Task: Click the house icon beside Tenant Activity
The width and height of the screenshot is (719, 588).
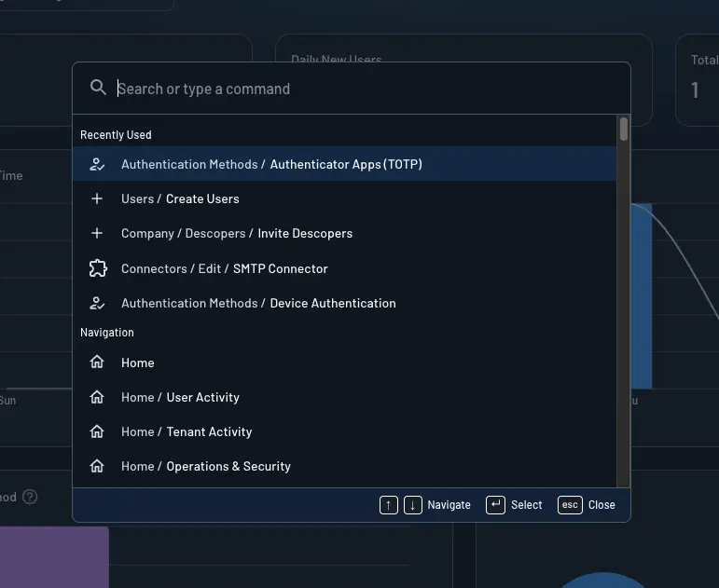Action: [97, 431]
